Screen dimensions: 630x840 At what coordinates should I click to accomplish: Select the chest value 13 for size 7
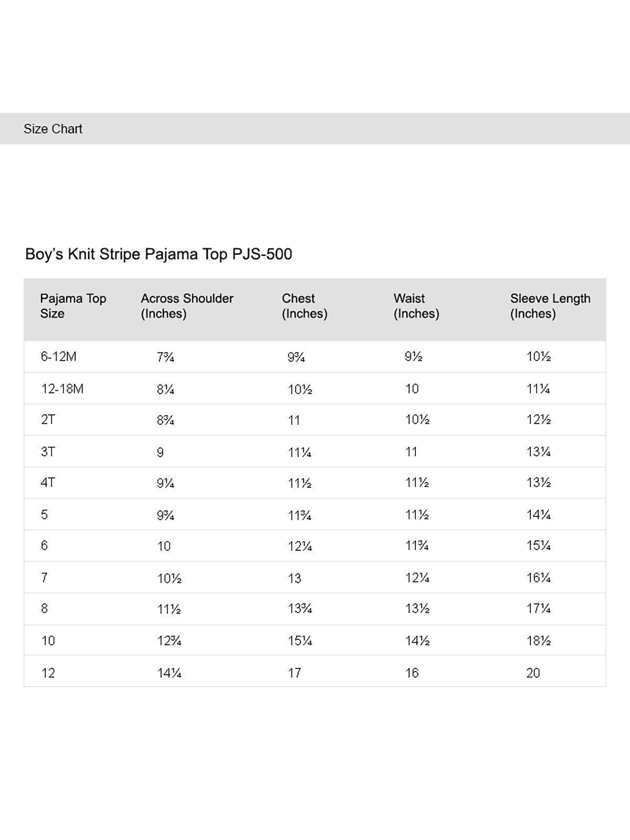pyautogui.click(x=295, y=579)
